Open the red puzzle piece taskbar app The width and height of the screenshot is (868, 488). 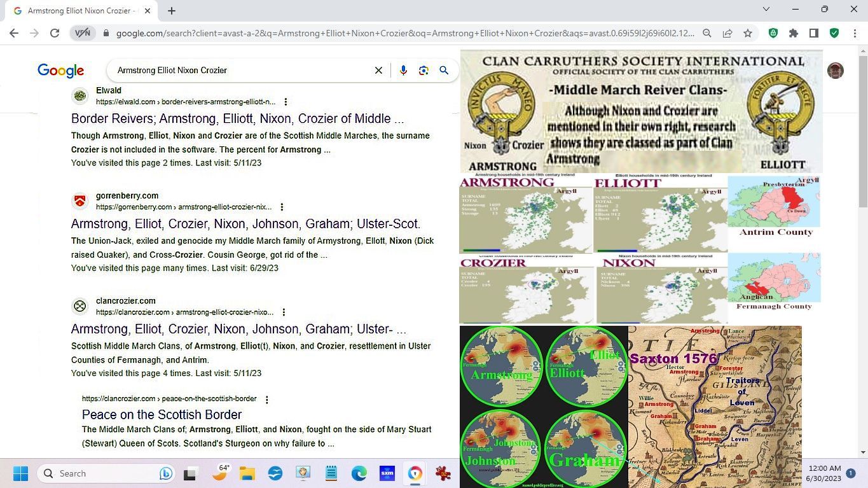point(443,473)
